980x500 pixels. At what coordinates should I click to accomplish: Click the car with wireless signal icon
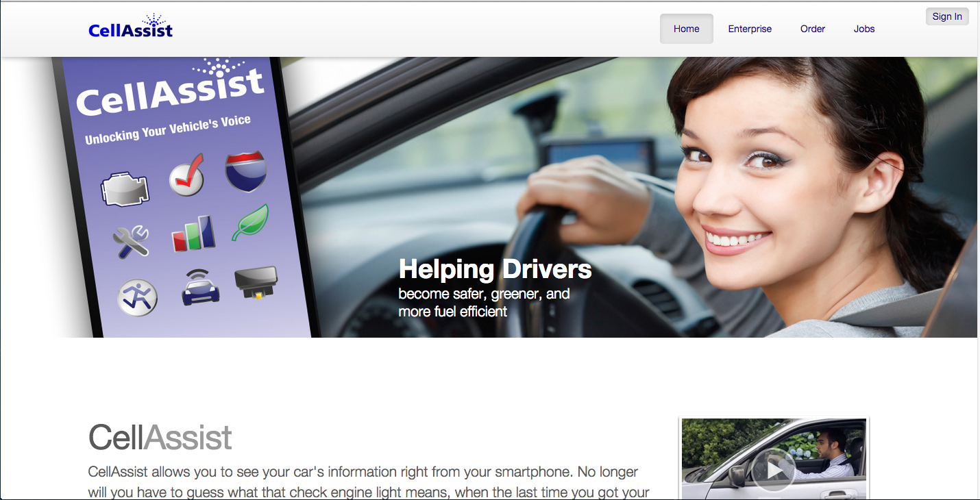[x=199, y=287]
